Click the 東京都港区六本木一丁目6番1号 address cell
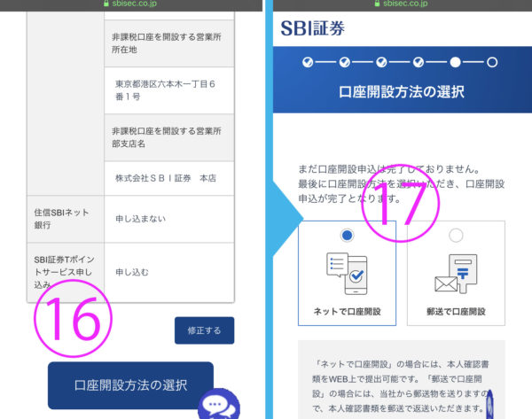 [169, 90]
